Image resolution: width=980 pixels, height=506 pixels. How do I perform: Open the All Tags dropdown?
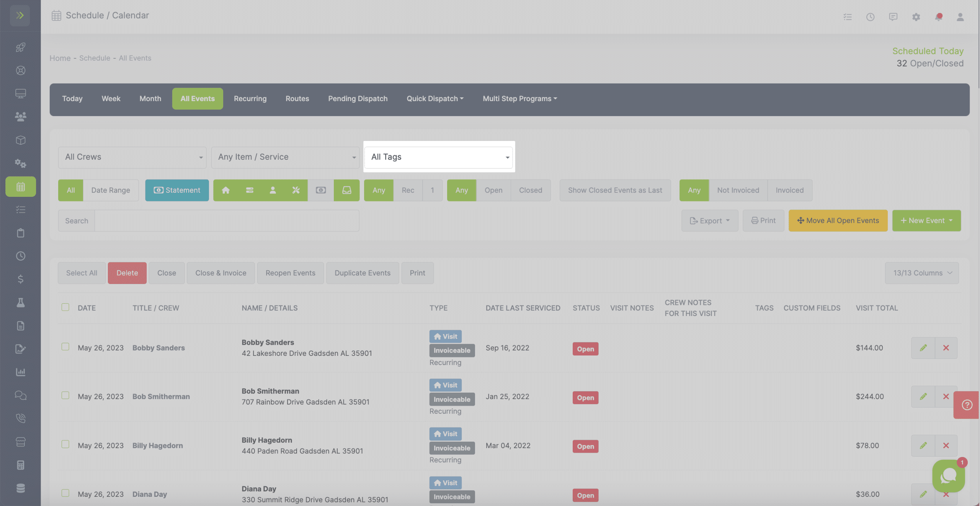click(x=439, y=157)
